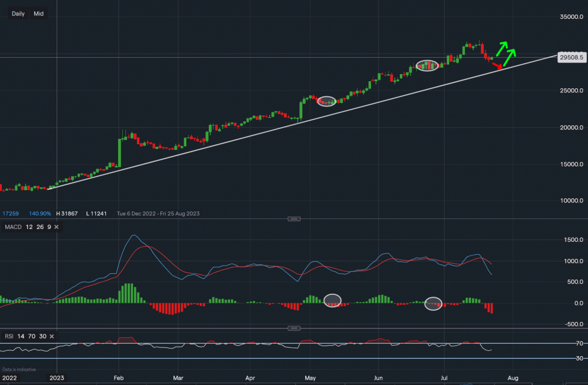The height and width of the screenshot is (385, 588).
Task: Remove the RSI indicator using its X icon
Action: (52, 336)
